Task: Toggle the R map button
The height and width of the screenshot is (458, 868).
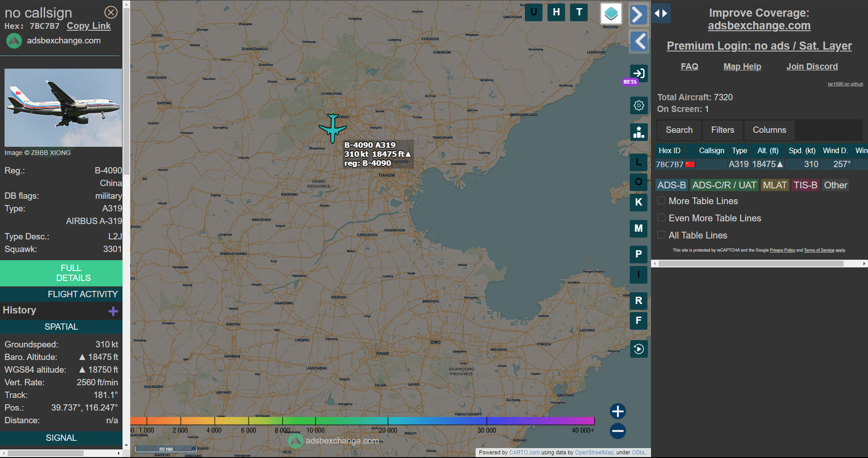Action: 638,301
